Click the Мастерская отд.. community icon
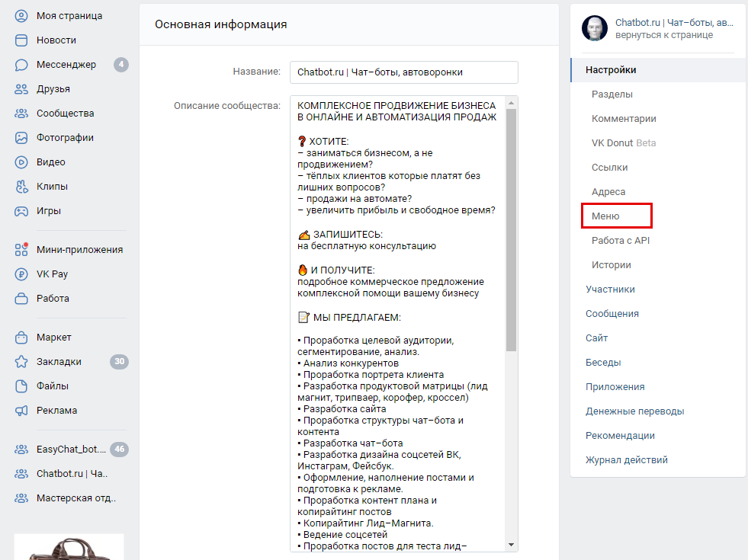 coord(21,498)
